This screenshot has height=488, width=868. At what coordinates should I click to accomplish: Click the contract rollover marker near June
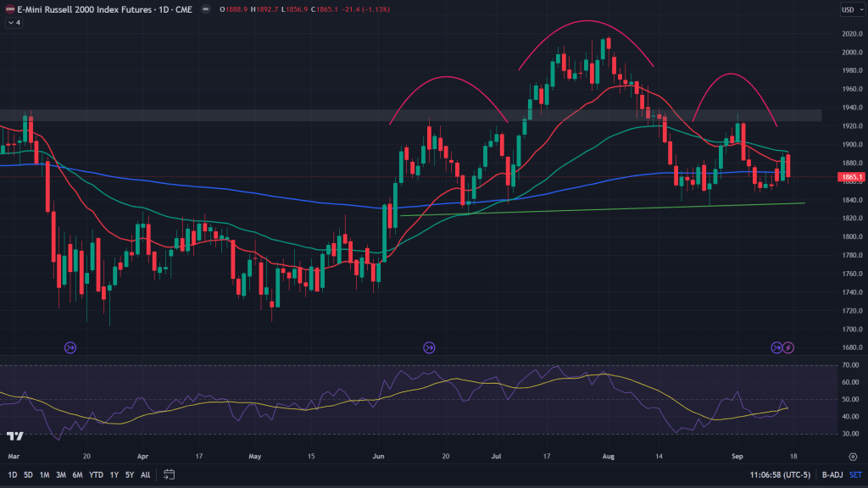(430, 347)
